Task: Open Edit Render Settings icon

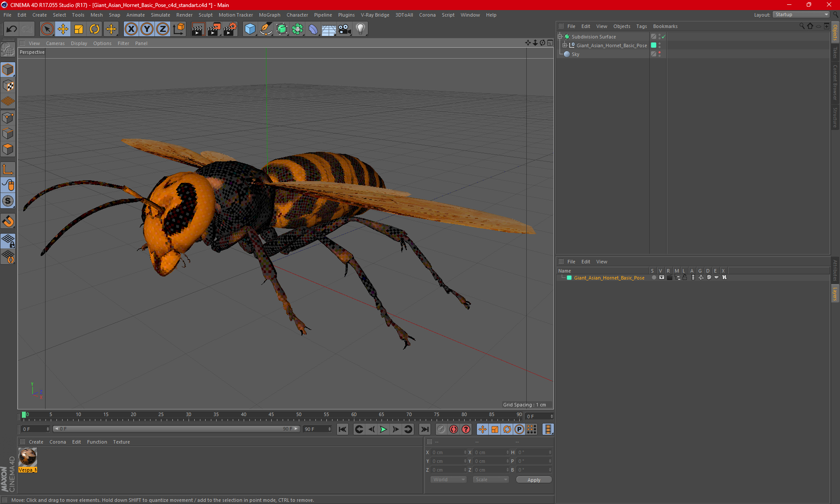Action: tap(230, 29)
